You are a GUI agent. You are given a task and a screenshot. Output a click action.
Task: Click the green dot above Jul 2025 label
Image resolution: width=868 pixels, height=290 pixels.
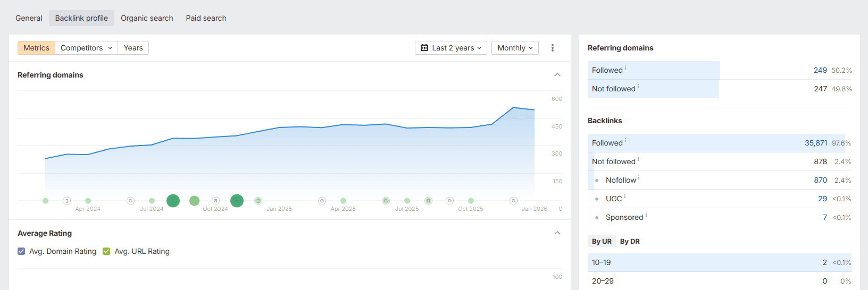coord(407,201)
